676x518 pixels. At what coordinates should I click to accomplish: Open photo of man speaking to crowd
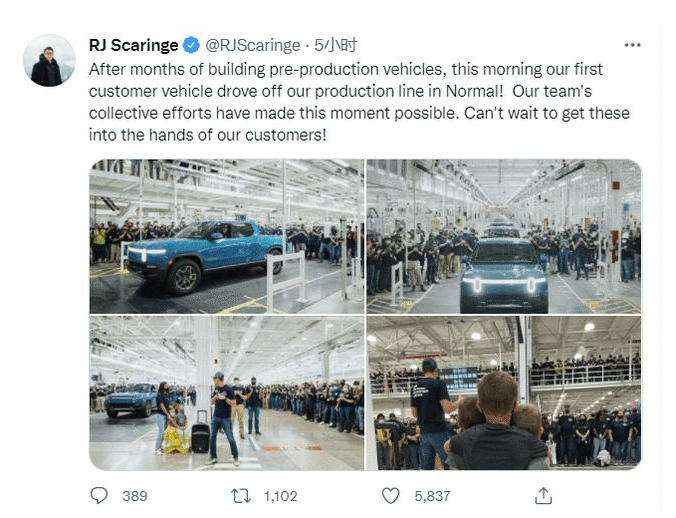click(226, 393)
